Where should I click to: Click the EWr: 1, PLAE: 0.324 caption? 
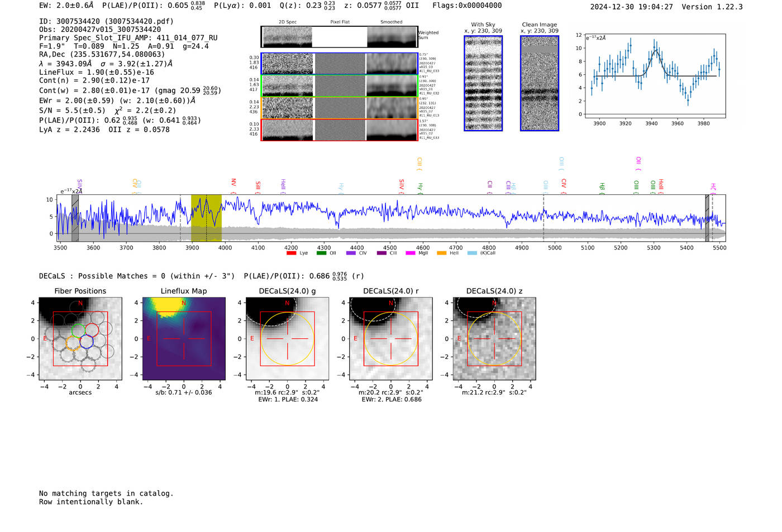click(288, 400)
